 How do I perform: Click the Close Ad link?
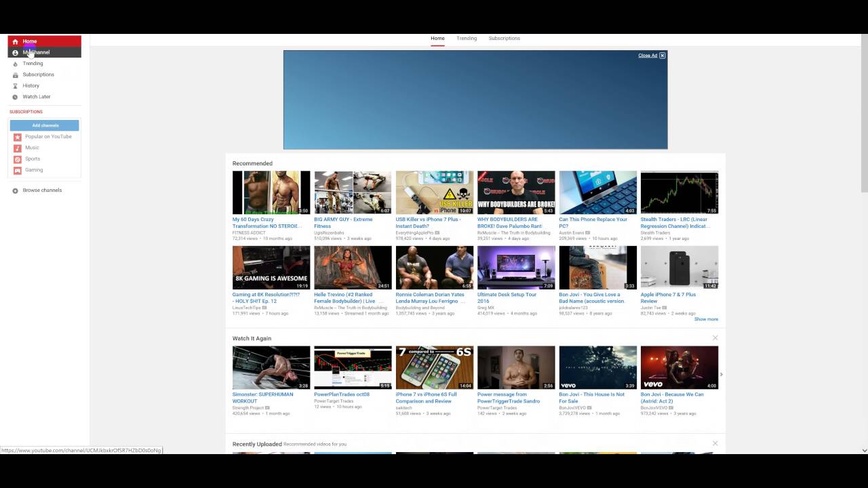coord(648,56)
